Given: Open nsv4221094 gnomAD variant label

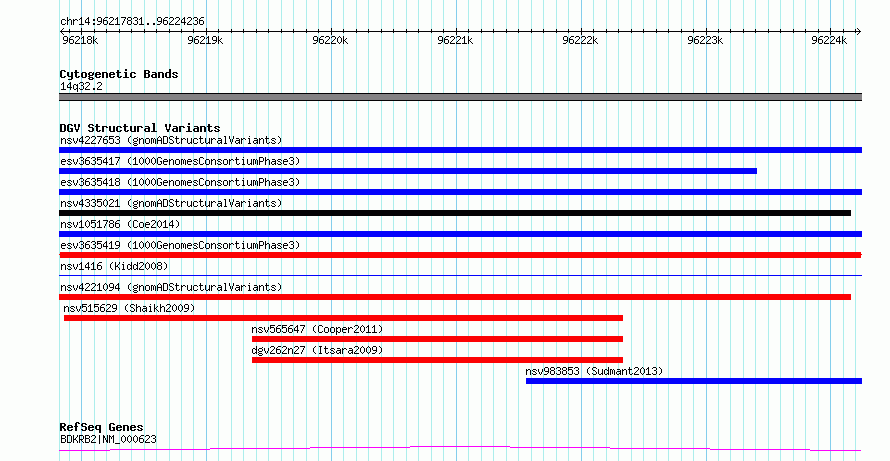Looking at the screenshot, I should pyautogui.click(x=171, y=287).
